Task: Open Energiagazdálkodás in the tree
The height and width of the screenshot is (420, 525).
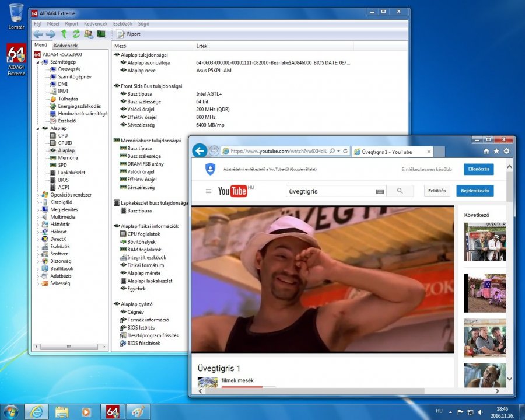Action: 79,106
